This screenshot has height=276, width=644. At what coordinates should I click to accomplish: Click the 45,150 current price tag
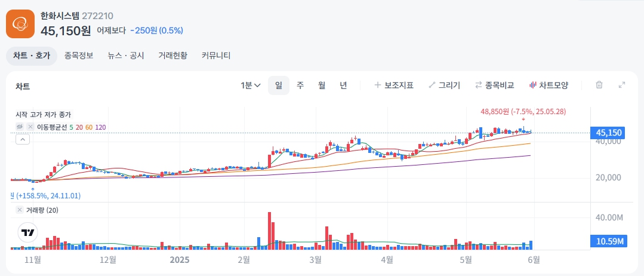pos(608,133)
